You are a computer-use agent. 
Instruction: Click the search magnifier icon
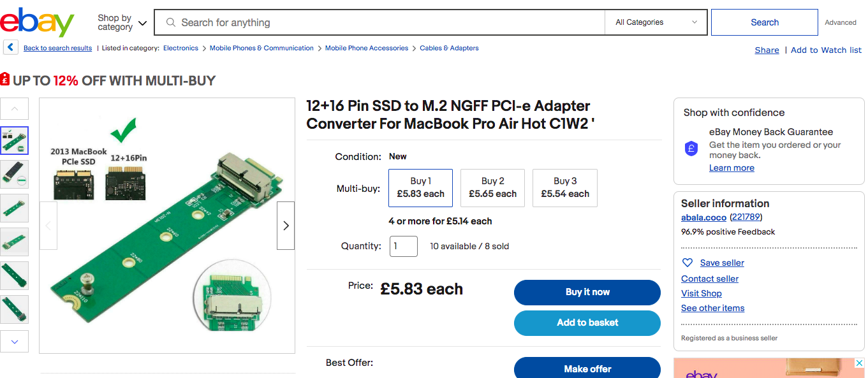pos(171,23)
